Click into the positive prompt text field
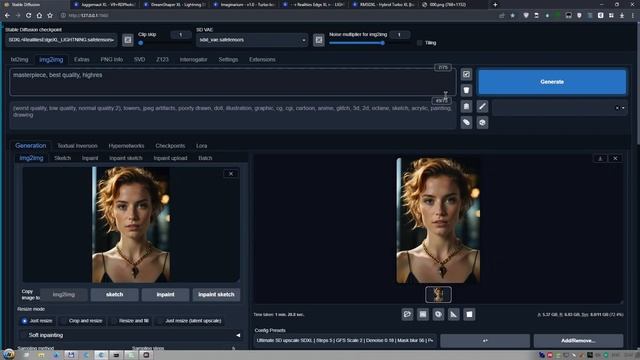640x360 pixels. pos(233,82)
